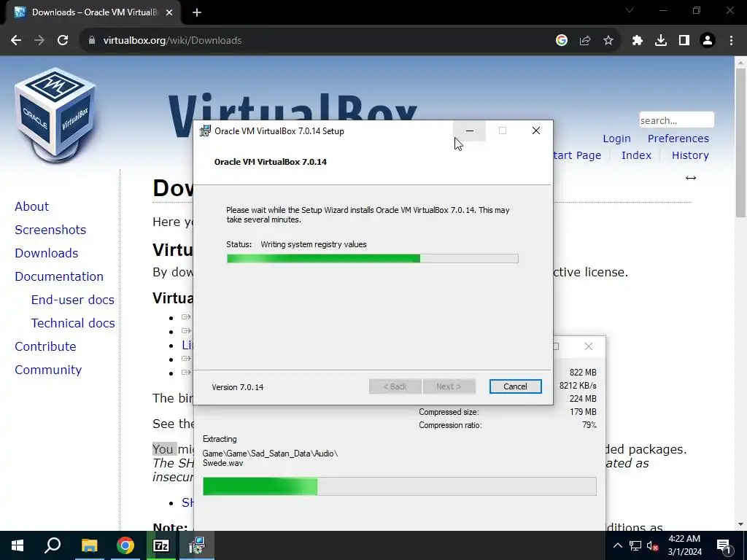This screenshot has height=560, width=747.
Task: Click the forward navigation arrow
Action: [x=39, y=41]
